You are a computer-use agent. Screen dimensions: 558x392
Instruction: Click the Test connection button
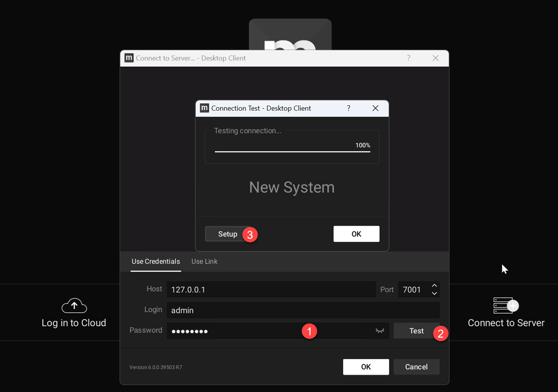pos(416,331)
